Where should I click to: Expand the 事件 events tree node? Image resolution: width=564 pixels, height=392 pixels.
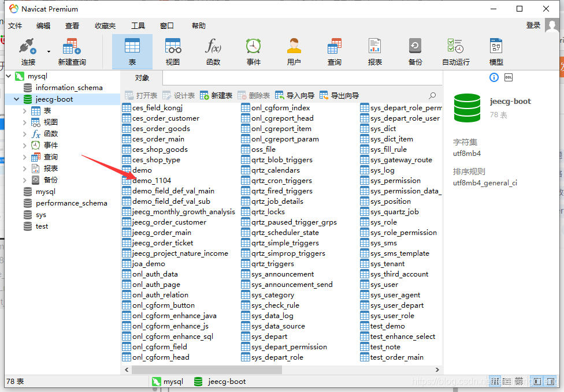pos(24,145)
